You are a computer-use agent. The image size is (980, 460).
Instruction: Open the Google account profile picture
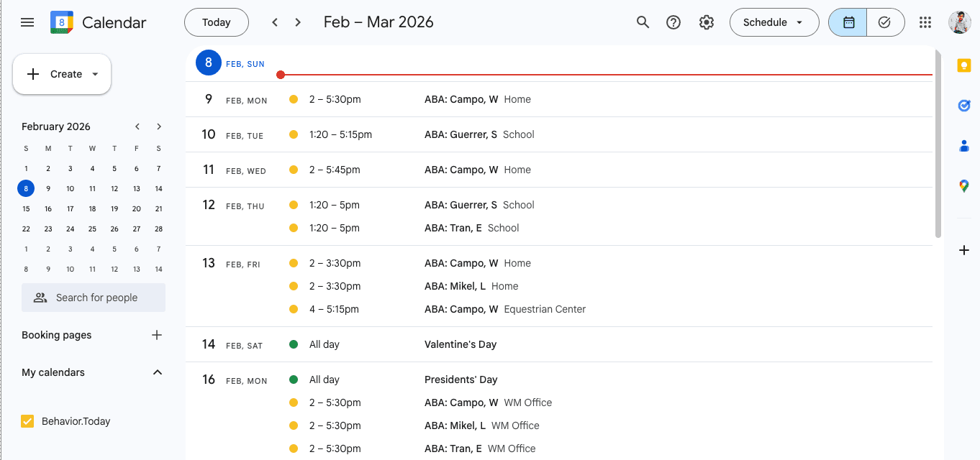[960, 22]
